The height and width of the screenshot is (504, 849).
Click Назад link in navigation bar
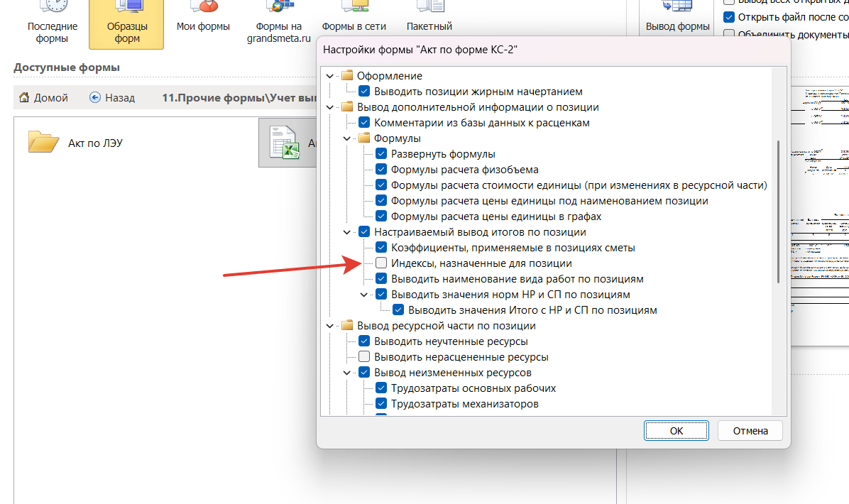(120, 98)
